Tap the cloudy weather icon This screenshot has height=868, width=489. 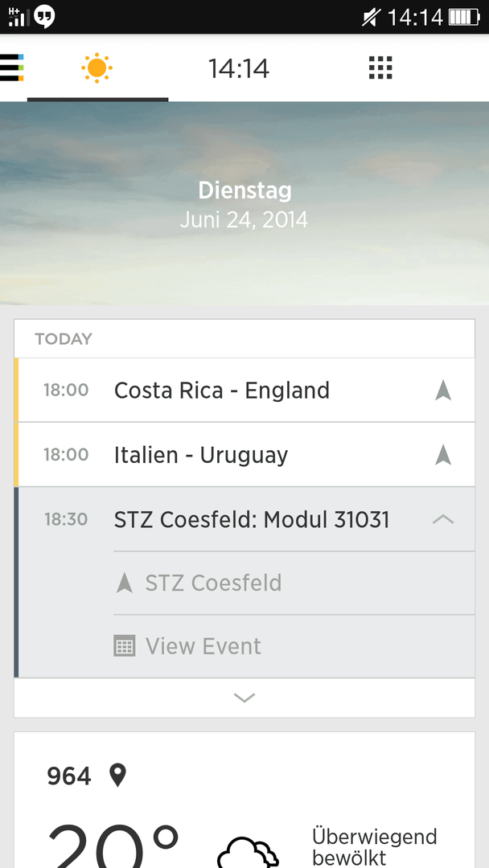(x=248, y=851)
